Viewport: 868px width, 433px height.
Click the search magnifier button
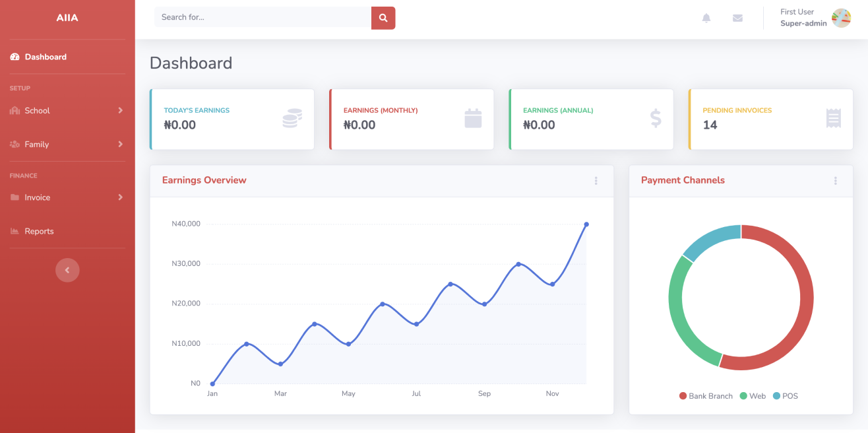[x=383, y=18]
